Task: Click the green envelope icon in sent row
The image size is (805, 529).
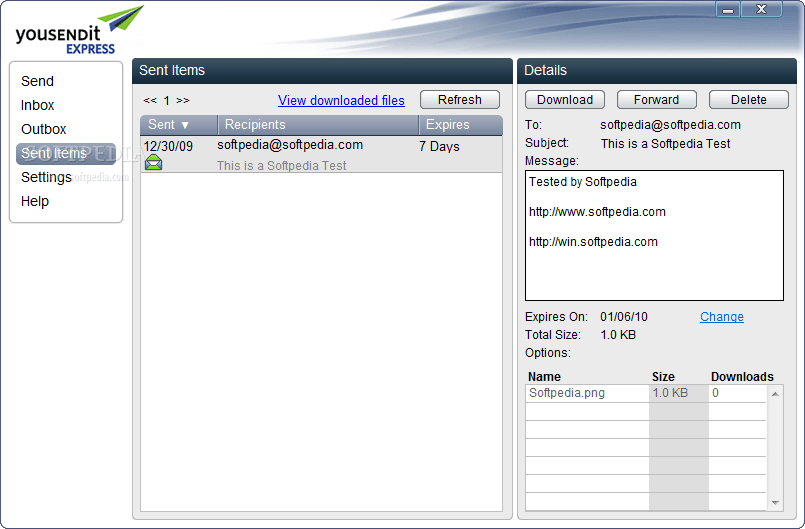Action: coord(154,163)
